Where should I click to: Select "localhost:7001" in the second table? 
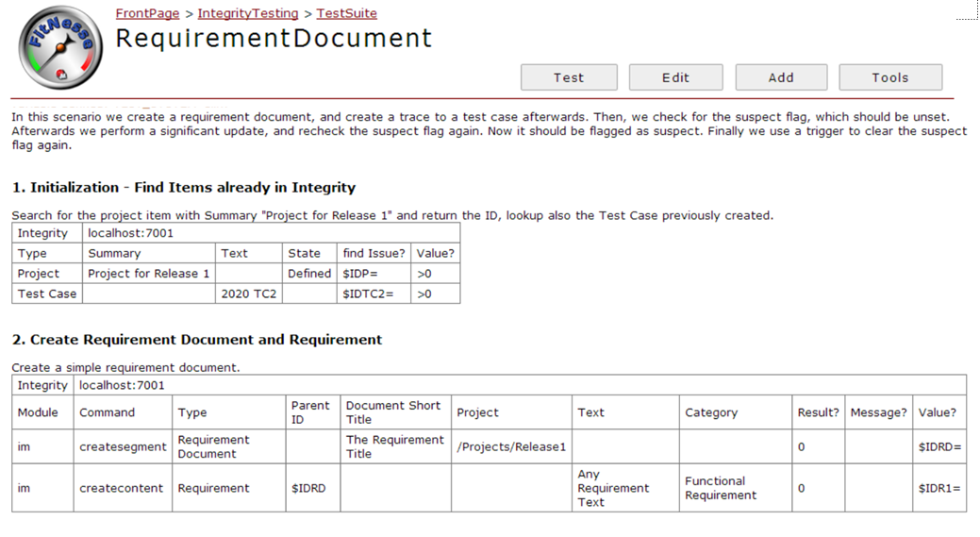[x=520, y=385]
